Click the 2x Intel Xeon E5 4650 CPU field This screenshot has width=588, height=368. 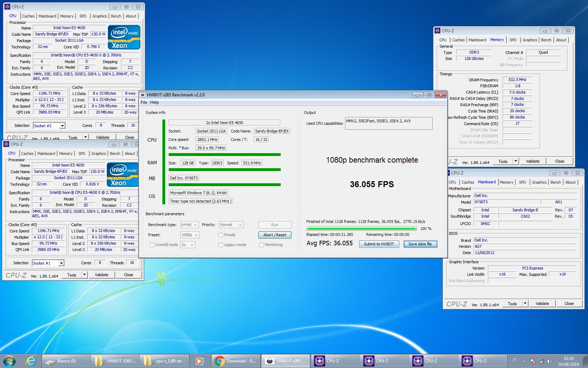224,123
